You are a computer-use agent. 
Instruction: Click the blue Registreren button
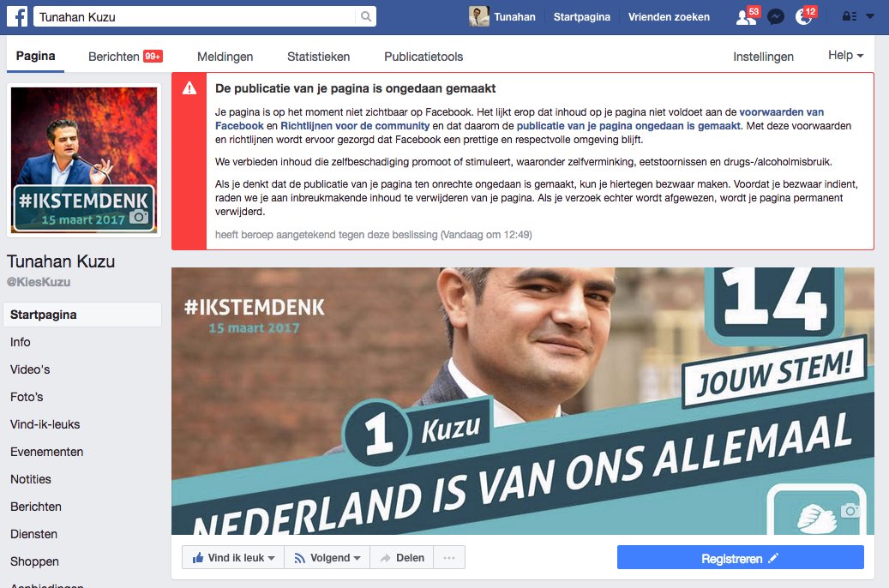coord(741,559)
